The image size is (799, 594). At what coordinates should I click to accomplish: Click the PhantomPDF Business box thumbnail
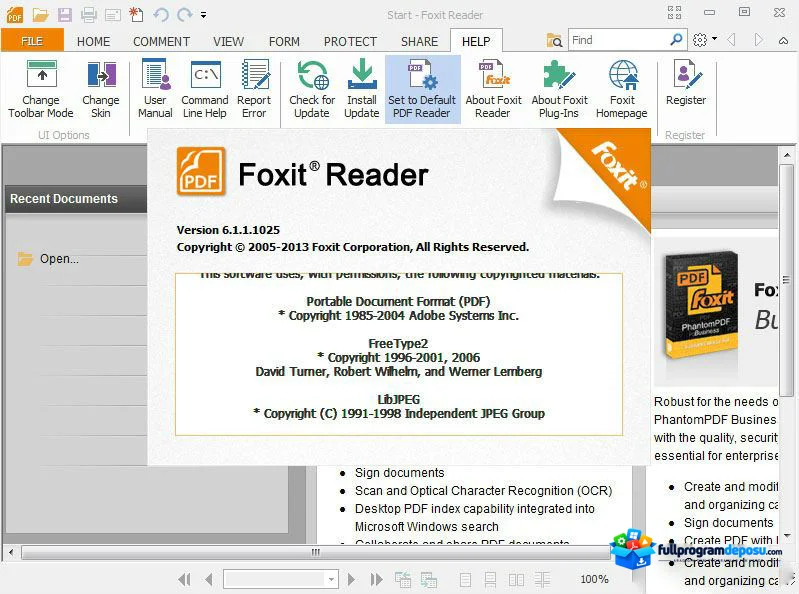click(x=701, y=306)
